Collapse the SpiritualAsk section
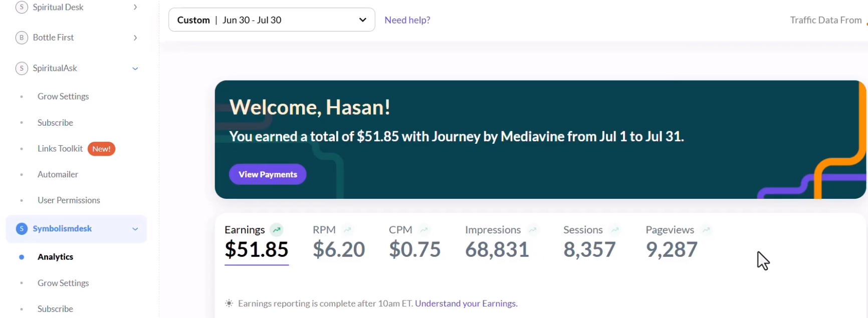Screen dimensions: 868x318 point(135,69)
